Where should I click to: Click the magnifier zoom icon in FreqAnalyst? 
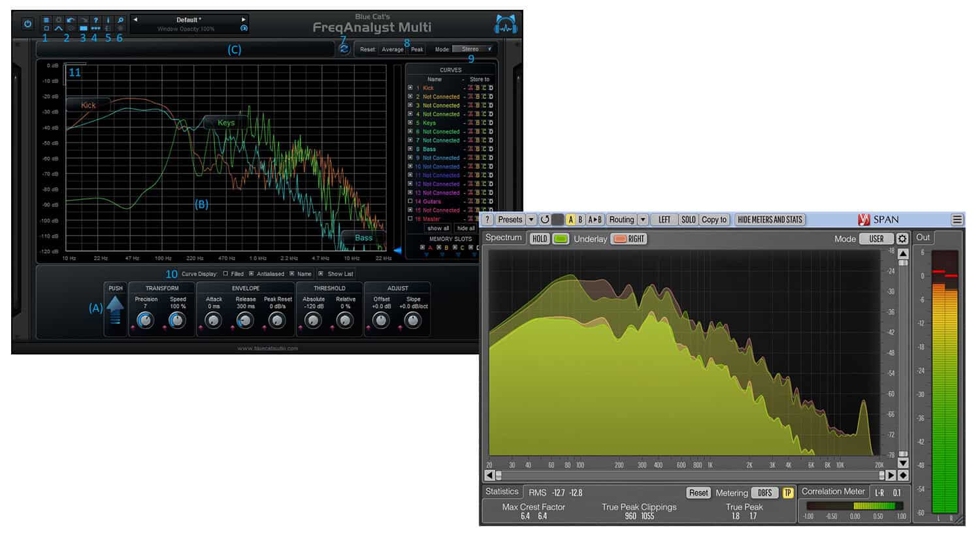120,20
